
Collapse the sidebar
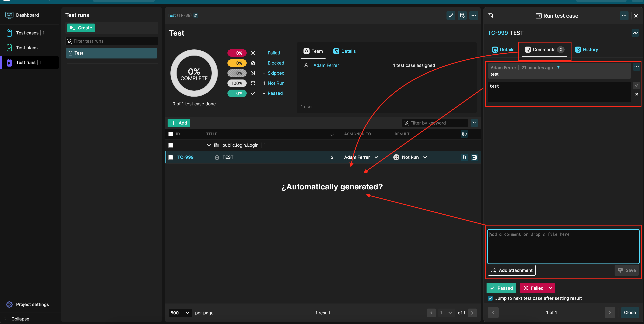click(x=17, y=319)
